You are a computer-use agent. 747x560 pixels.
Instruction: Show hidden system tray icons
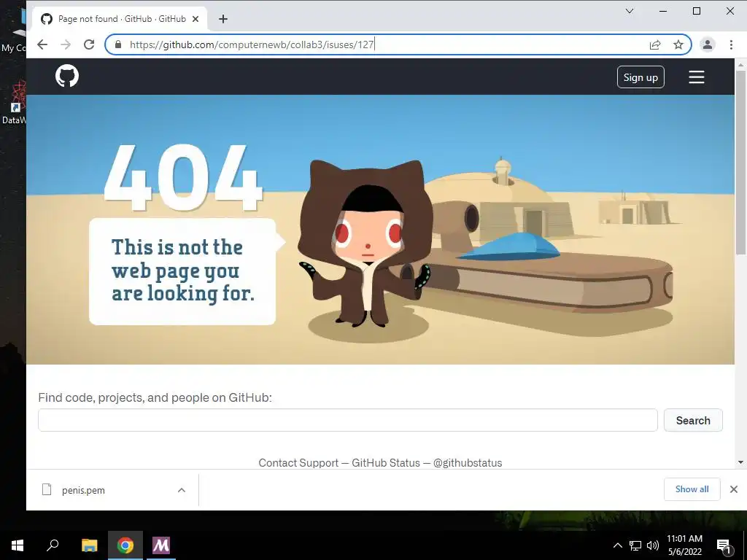(617, 545)
